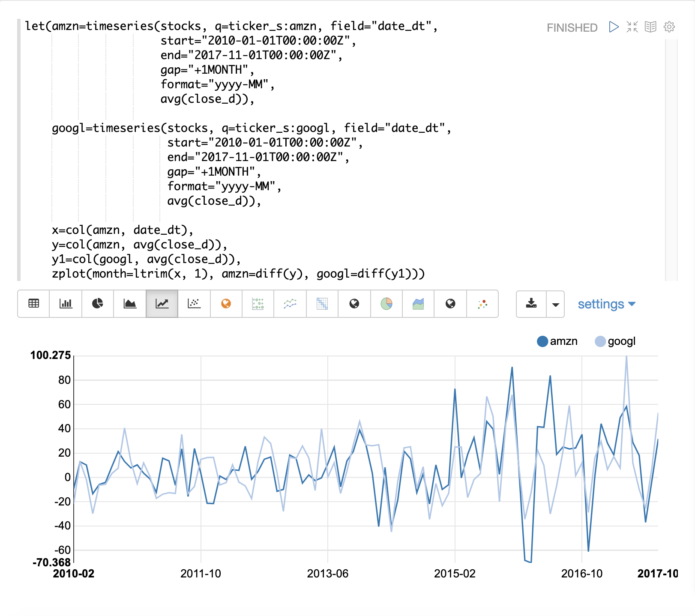This screenshot has width=695, height=616.
Task: Toggle the amzn series in legend
Action: (557, 341)
